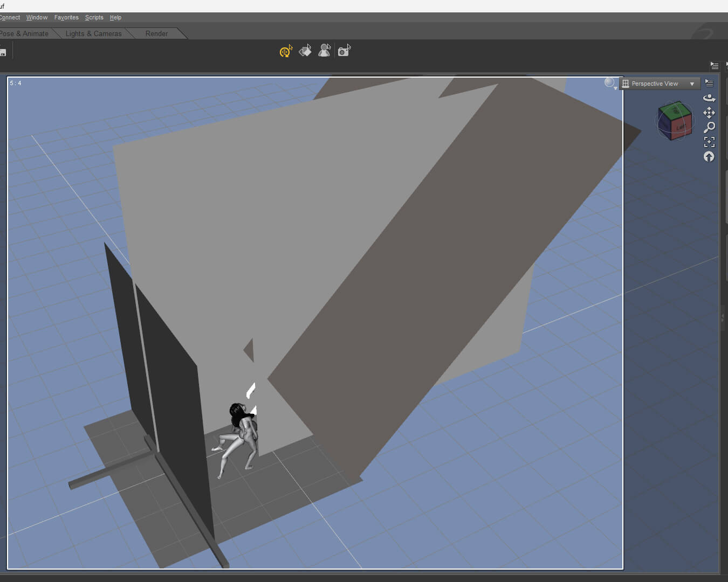The height and width of the screenshot is (582, 728).
Task: Click the view cube navigator
Action: tap(675, 121)
